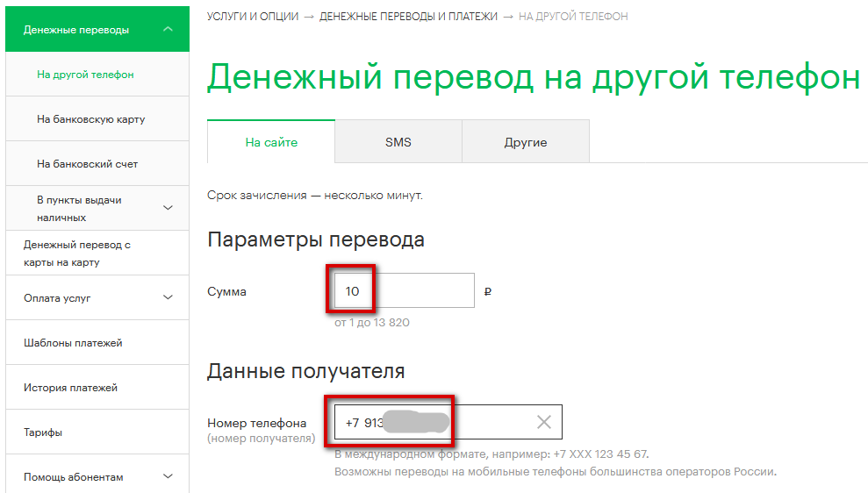868x493 pixels.
Task: Follow Денежные переводы и платежи breadcrumb link
Action: pyautogui.click(x=408, y=17)
